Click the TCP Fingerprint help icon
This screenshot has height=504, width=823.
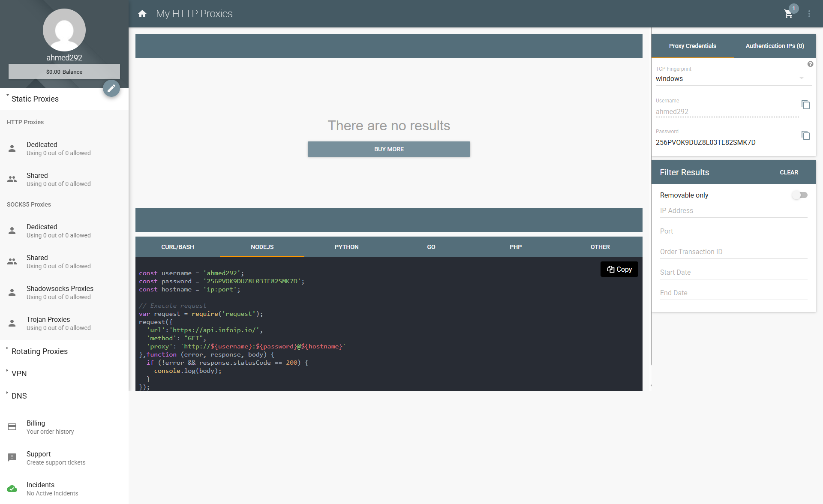(810, 64)
